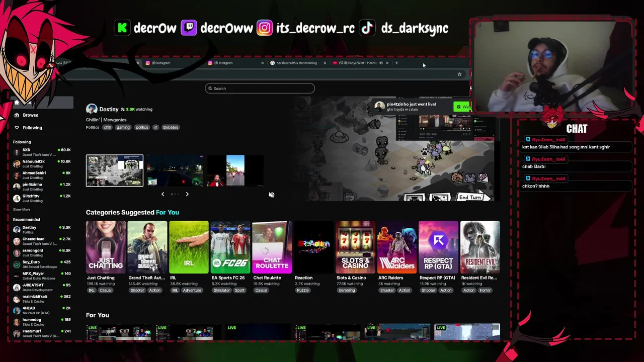Viewport: 644px width, 362px height.
Task: Open realmizkifsalt in Recommended list
Action: click(42, 299)
